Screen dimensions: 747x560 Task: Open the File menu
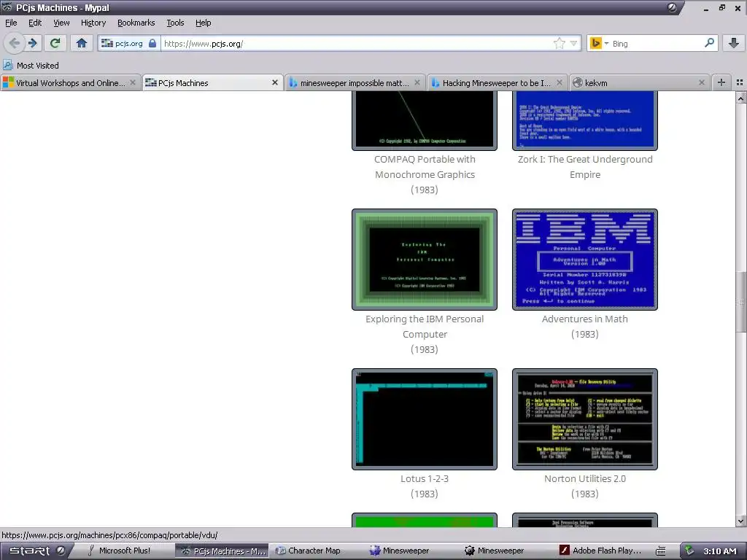(x=11, y=23)
